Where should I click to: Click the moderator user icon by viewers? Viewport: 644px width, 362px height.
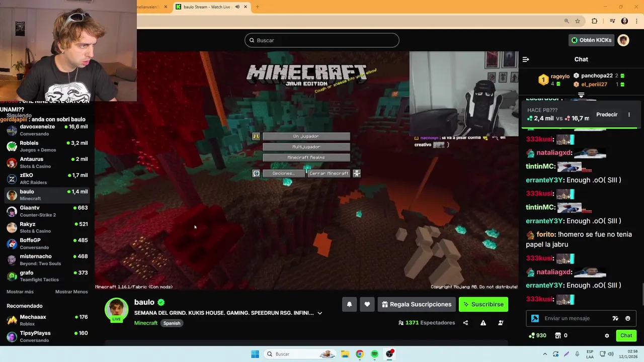pyautogui.click(x=501, y=323)
